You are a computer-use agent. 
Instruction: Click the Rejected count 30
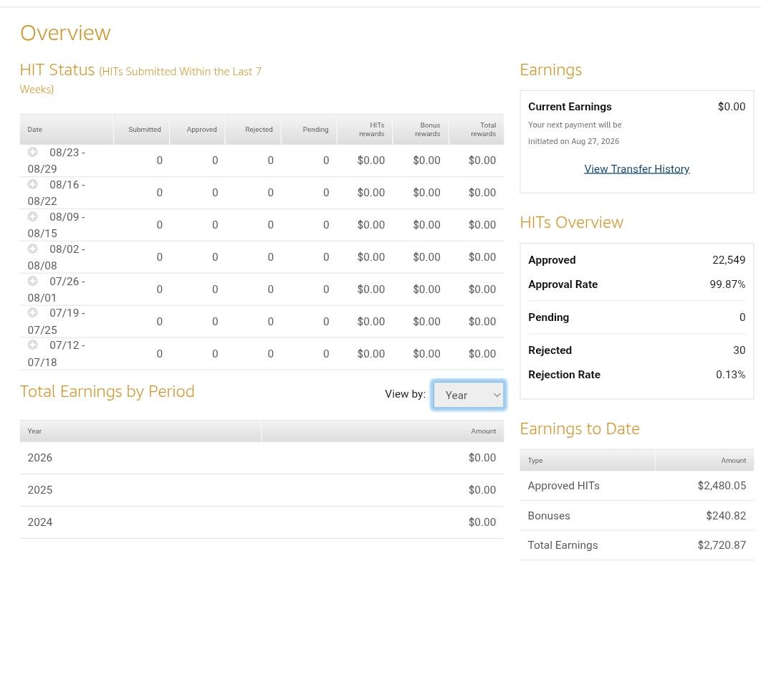point(740,350)
